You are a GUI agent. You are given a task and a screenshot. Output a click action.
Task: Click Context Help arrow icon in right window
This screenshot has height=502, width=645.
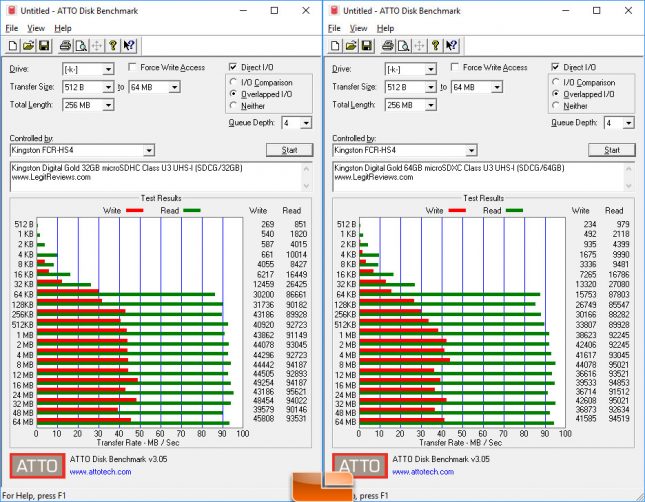point(451,45)
